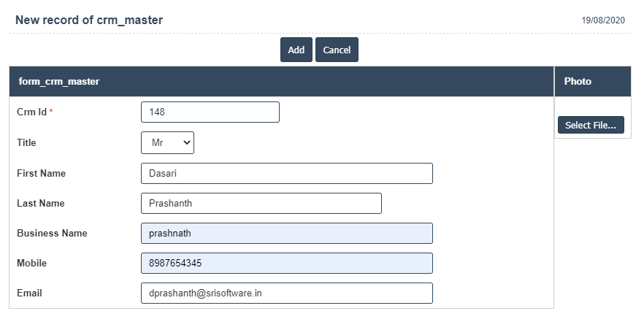The height and width of the screenshot is (311, 644).
Task: Focus the Crm Id field containing 148
Action: (x=210, y=112)
